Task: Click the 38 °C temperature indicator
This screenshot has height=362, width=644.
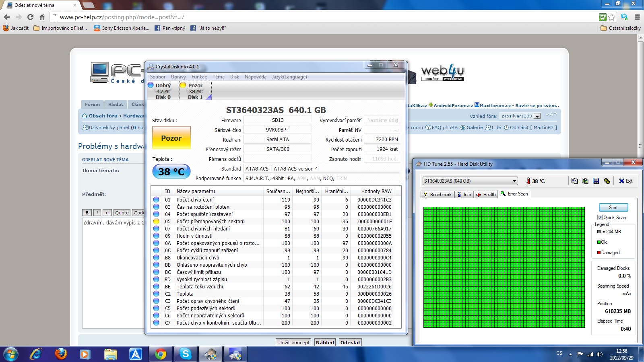Action: [171, 172]
